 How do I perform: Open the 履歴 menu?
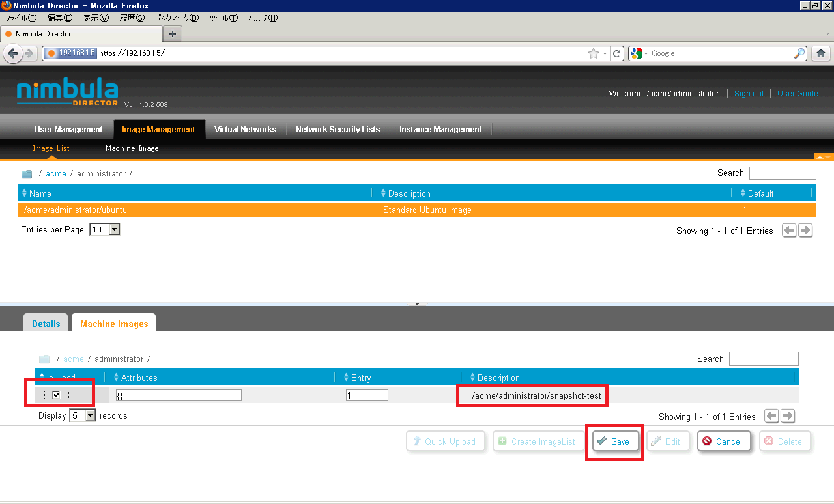(x=131, y=18)
